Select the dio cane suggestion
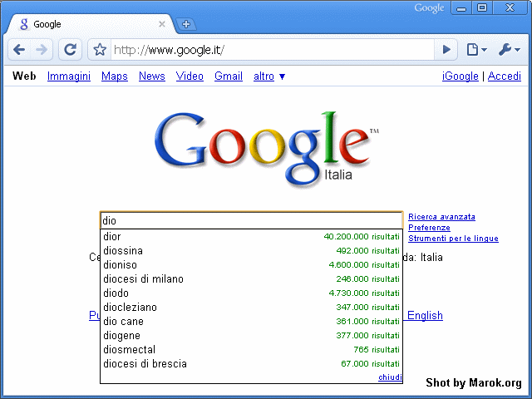532x399 pixels. [251, 322]
